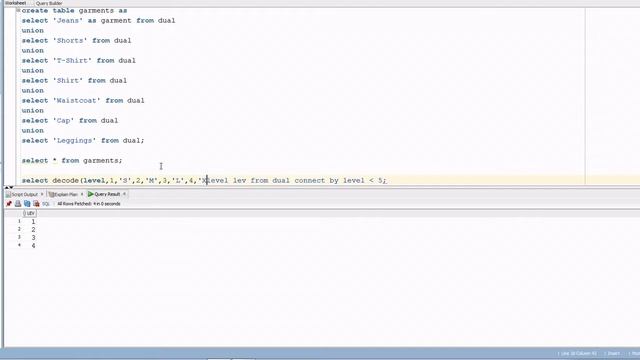Click the word decode in the last query
This screenshot has width=640, height=360.
click(65, 180)
